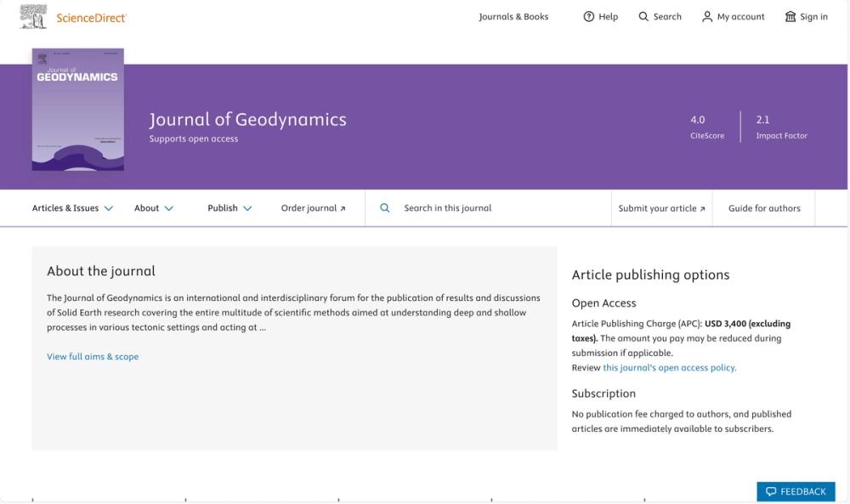Click the header Search magnifier icon

click(643, 17)
